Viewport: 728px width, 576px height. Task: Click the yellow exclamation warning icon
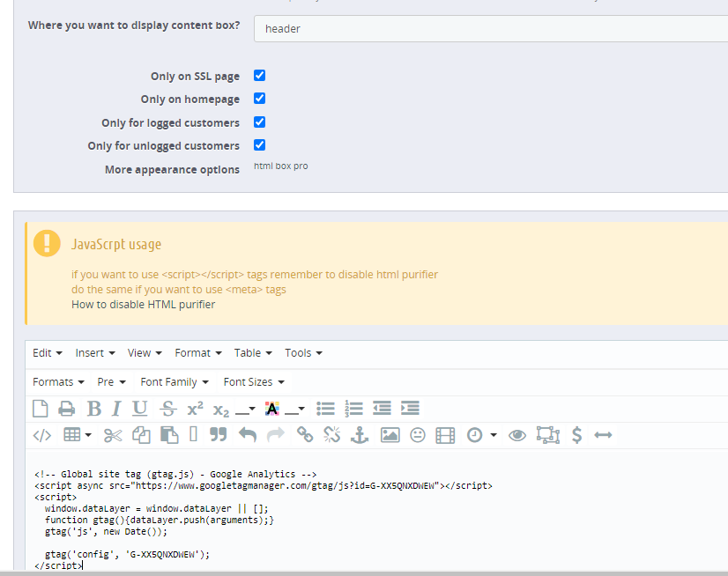[x=47, y=243]
